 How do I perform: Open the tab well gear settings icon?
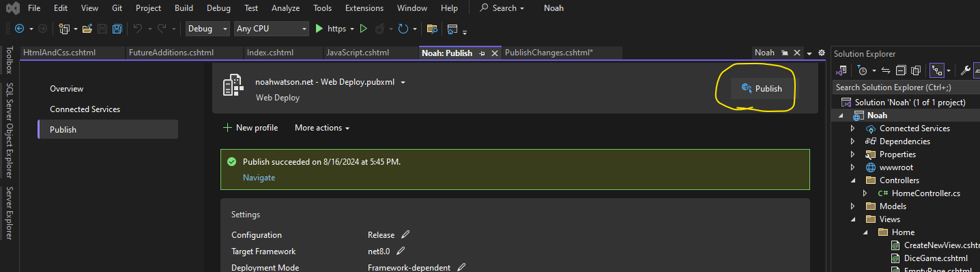point(821,53)
